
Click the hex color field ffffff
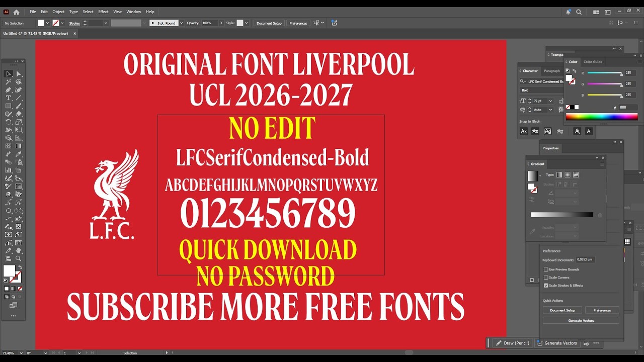click(628, 107)
